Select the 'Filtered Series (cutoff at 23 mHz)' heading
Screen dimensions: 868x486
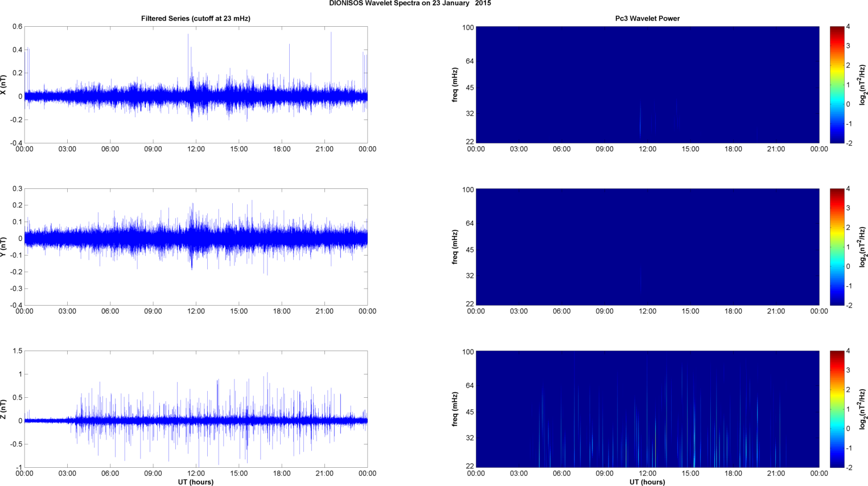click(x=196, y=18)
